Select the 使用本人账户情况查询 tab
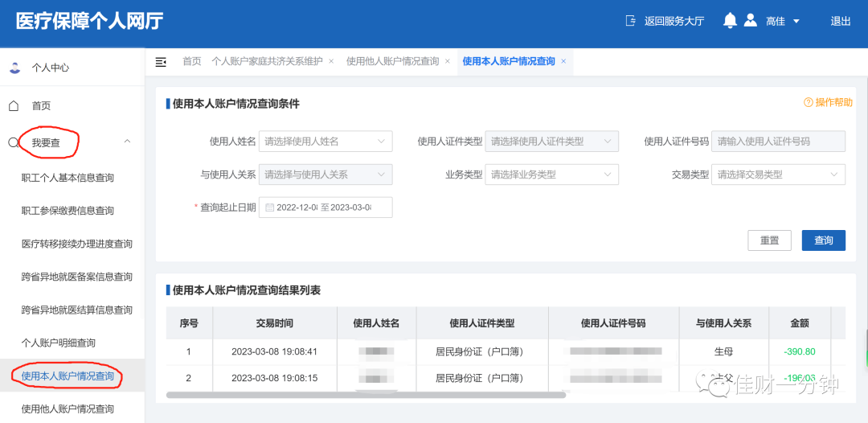Screen dimensions: 868x423 [509, 61]
